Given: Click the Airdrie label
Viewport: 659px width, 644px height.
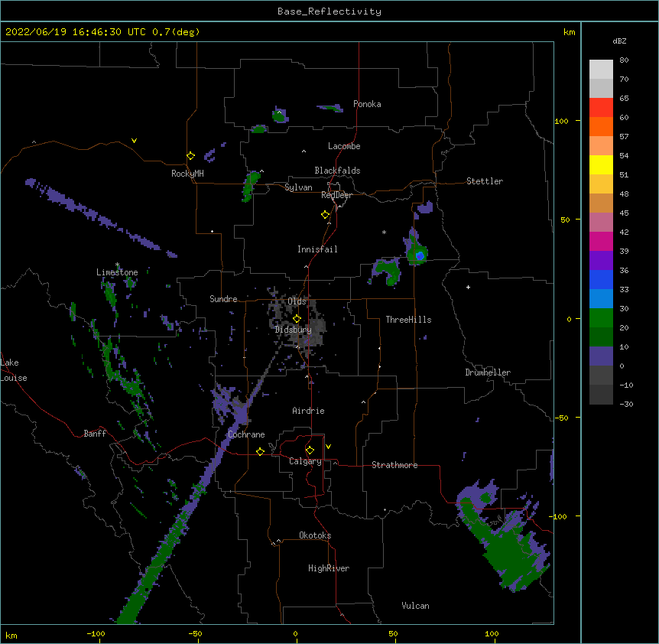Looking at the screenshot, I should point(308,411).
